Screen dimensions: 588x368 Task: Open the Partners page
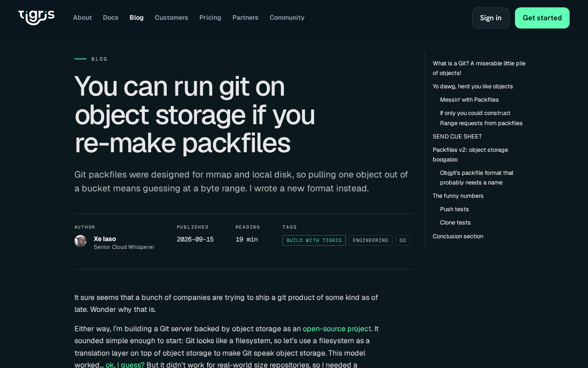tap(245, 17)
